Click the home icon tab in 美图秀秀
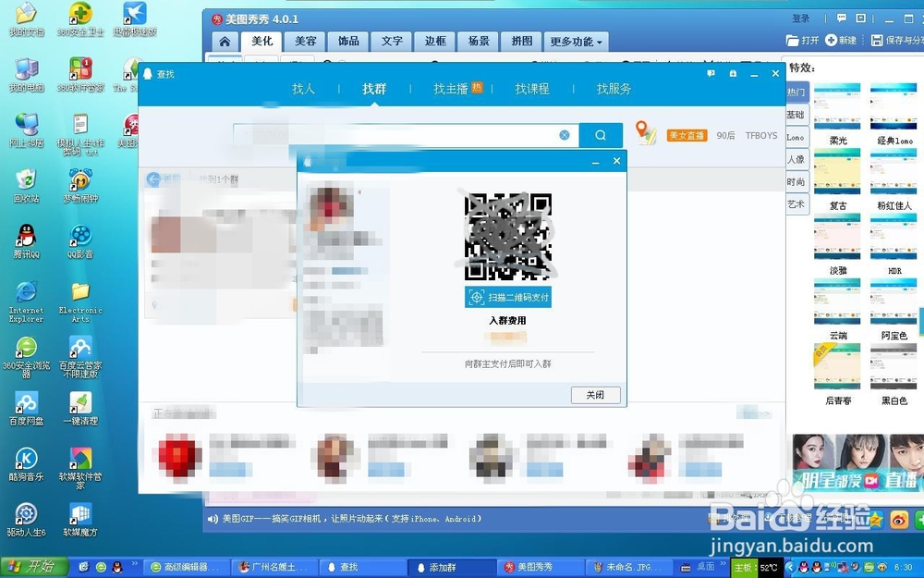The image size is (924, 578). pyautogui.click(x=225, y=42)
